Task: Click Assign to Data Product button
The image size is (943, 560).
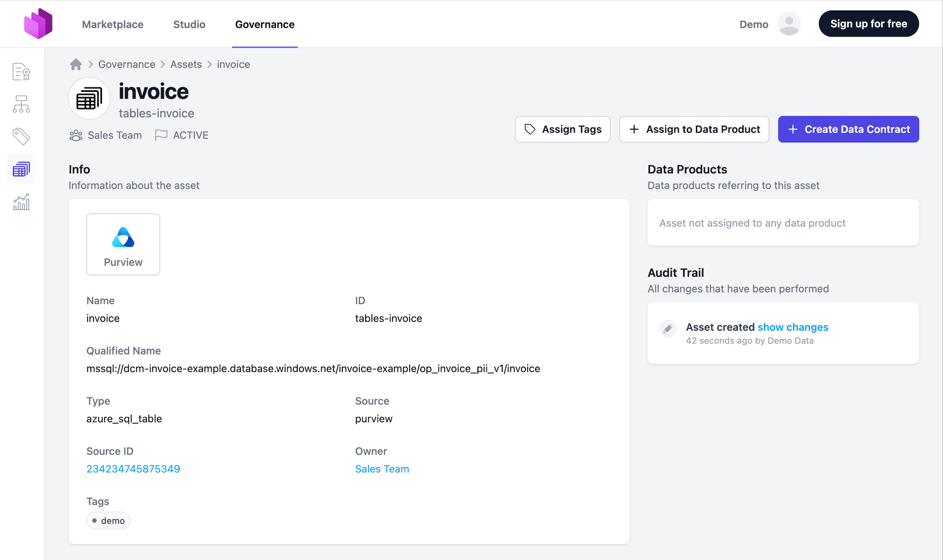Action: (x=694, y=129)
